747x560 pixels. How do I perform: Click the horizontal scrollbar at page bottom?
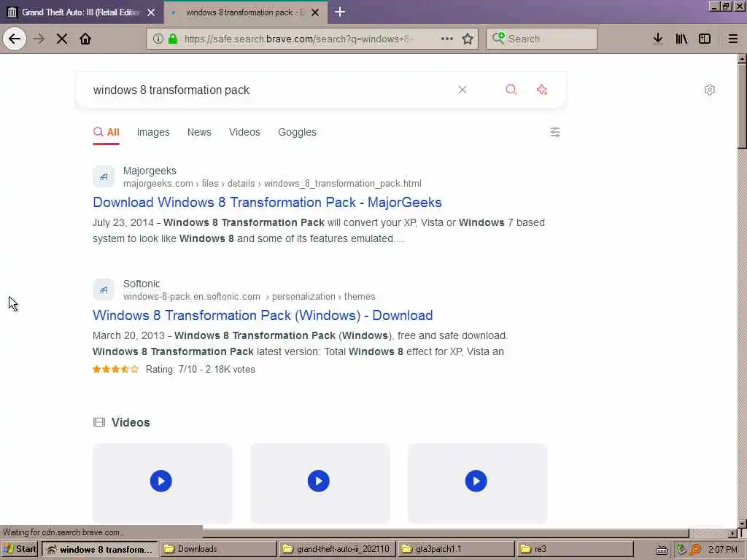coord(446,533)
